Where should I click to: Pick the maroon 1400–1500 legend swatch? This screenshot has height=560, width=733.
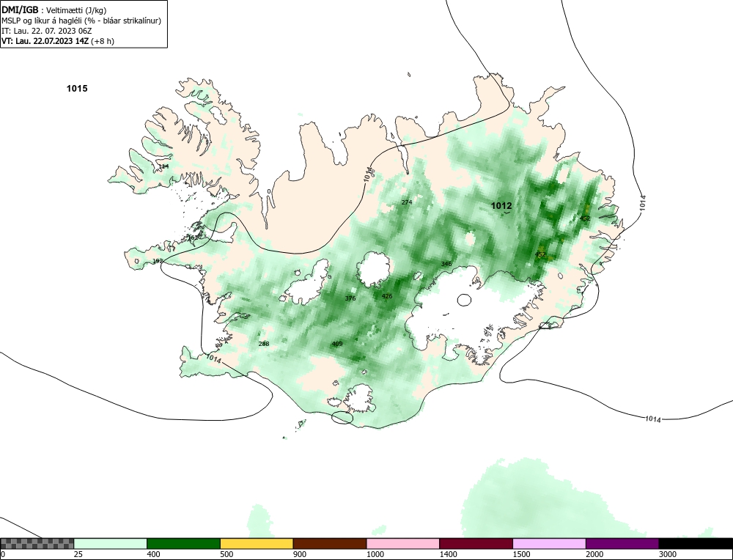[476, 543]
